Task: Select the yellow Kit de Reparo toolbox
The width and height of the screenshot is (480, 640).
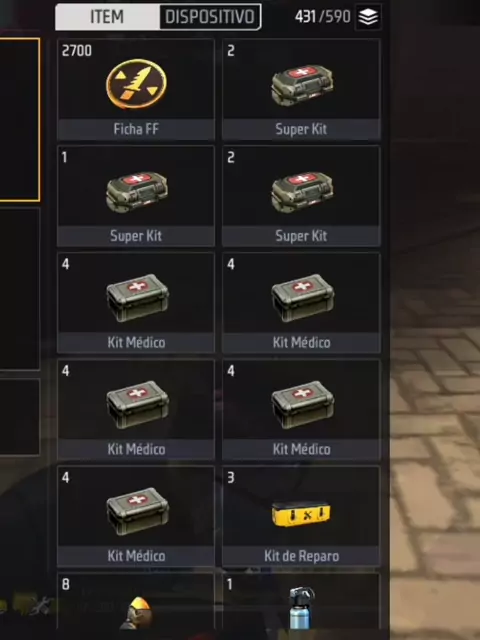Action: tap(301, 514)
